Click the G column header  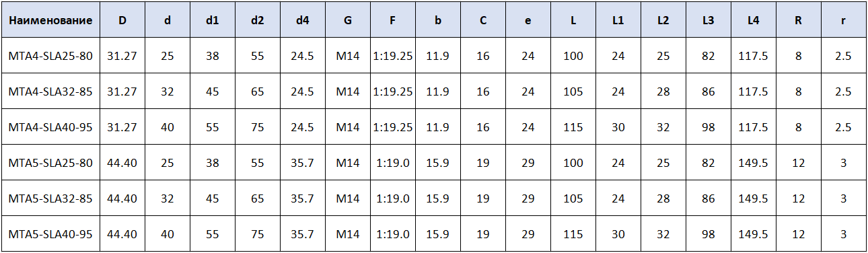(x=348, y=20)
